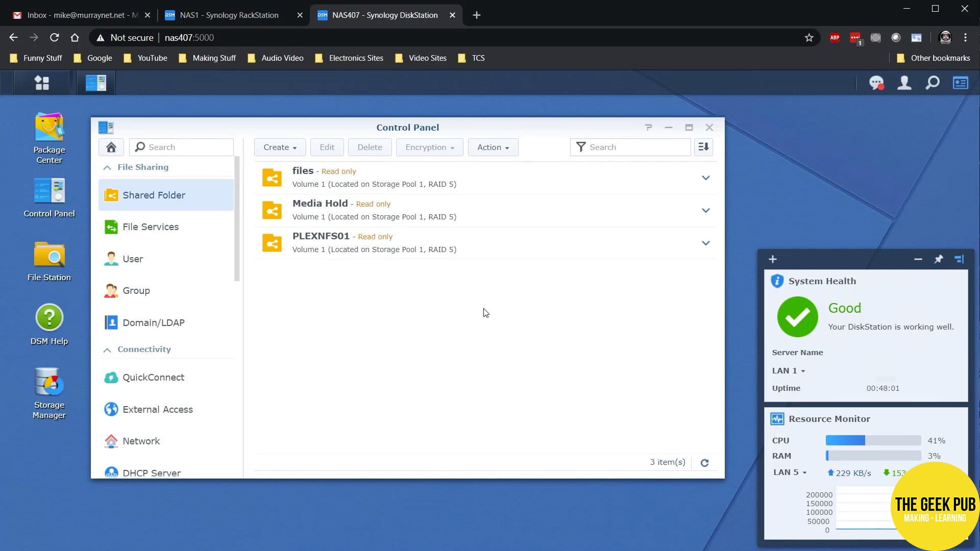
Task: Open File Services section
Action: pos(166,227)
